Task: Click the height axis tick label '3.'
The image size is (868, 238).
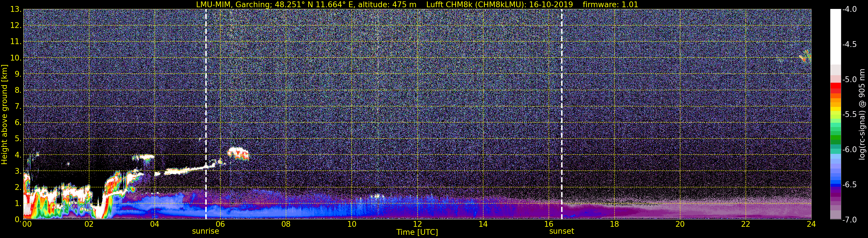Action: click(x=18, y=171)
